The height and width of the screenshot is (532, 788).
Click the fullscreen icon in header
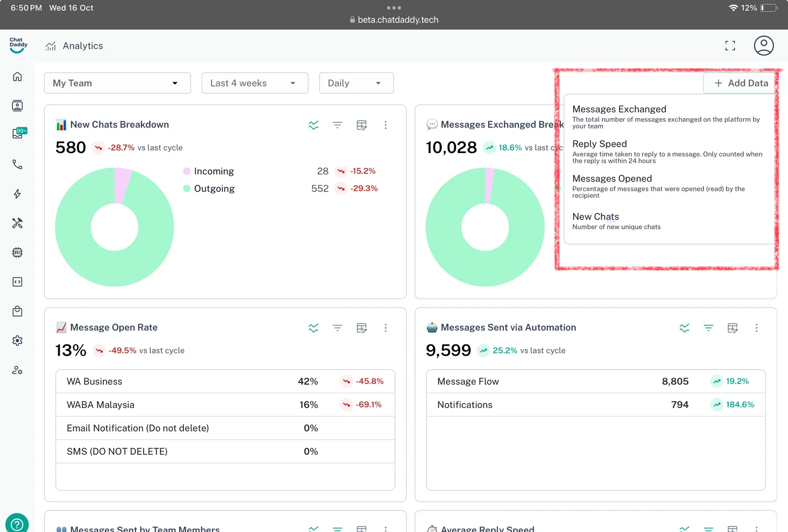pos(730,46)
